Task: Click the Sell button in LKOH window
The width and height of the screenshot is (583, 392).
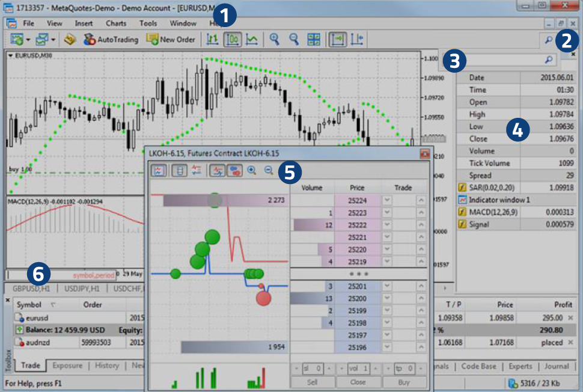Action: pos(313,382)
